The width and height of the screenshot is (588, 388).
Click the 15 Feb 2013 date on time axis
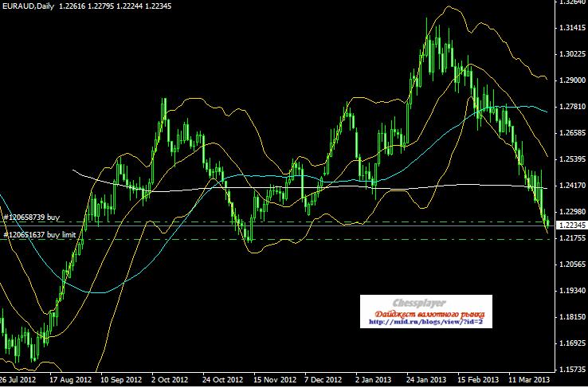point(478,381)
